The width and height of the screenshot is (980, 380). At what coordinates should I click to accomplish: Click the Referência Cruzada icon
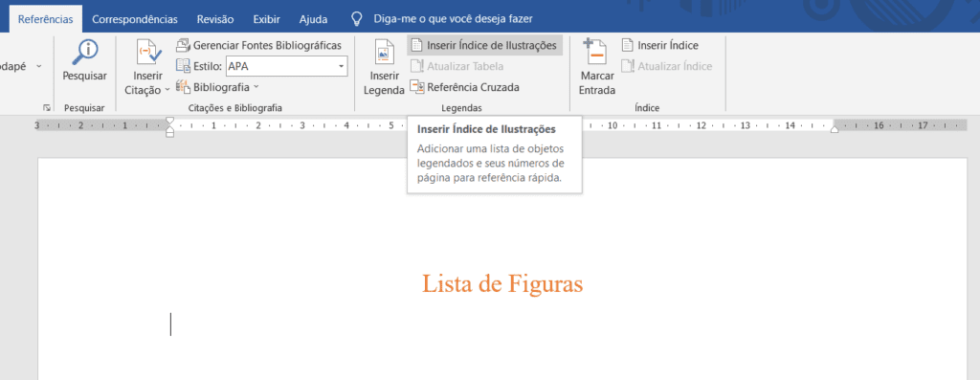[x=417, y=87]
